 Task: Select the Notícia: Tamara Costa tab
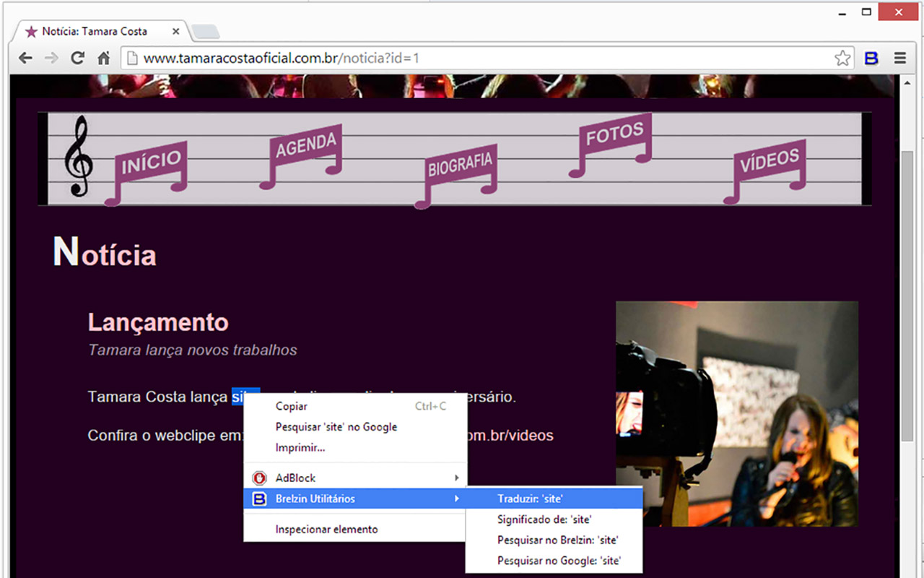click(x=103, y=31)
